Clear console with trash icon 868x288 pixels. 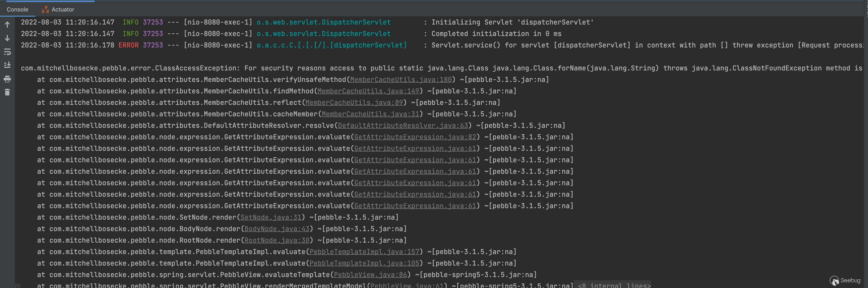[7, 92]
